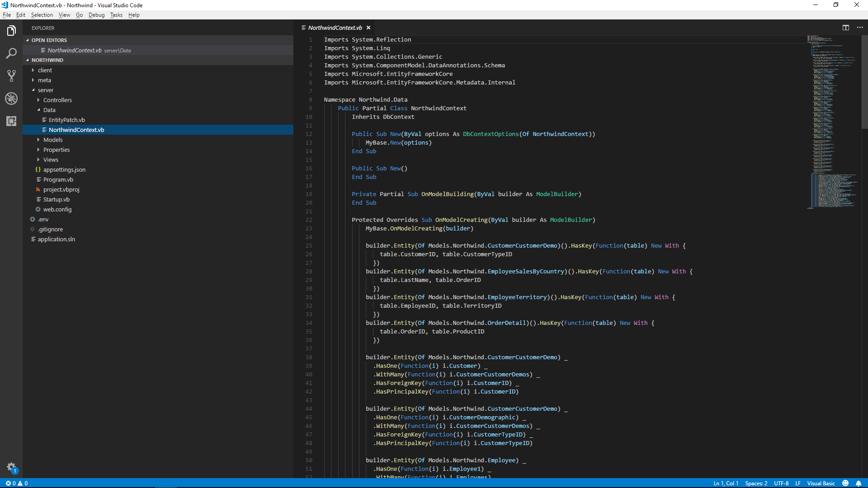This screenshot has height=488, width=868.
Task: Open application.sln file
Action: [158, 239]
